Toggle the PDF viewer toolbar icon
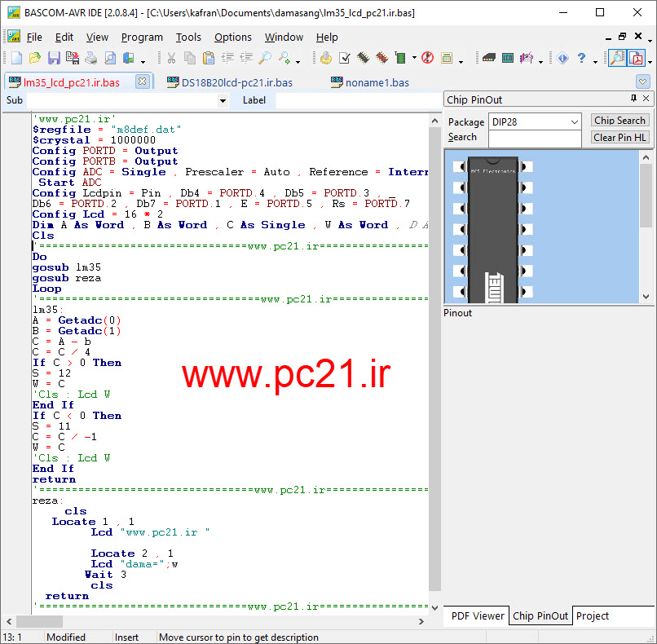 point(637,58)
